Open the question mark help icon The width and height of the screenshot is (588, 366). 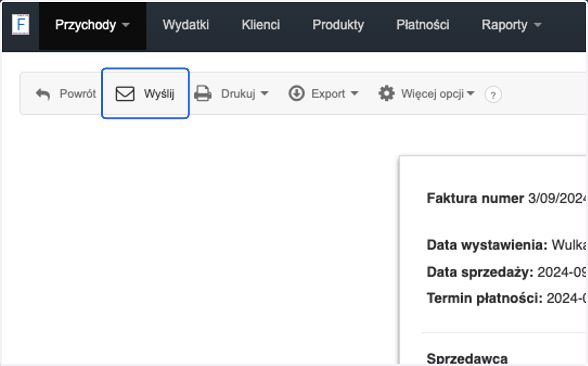click(x=493, y=95)
